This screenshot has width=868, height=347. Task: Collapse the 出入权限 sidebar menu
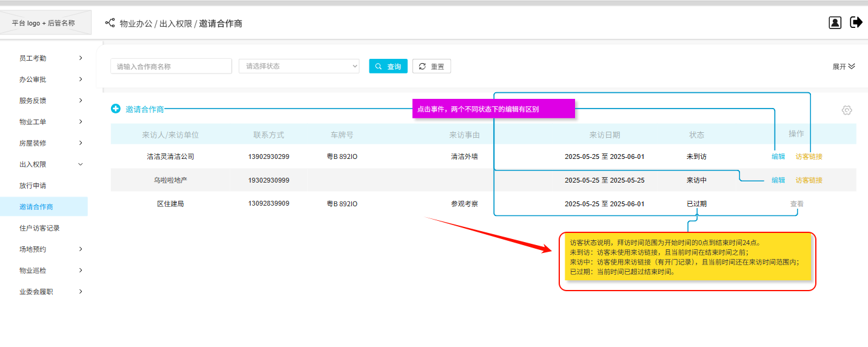(x=51, y=164)
